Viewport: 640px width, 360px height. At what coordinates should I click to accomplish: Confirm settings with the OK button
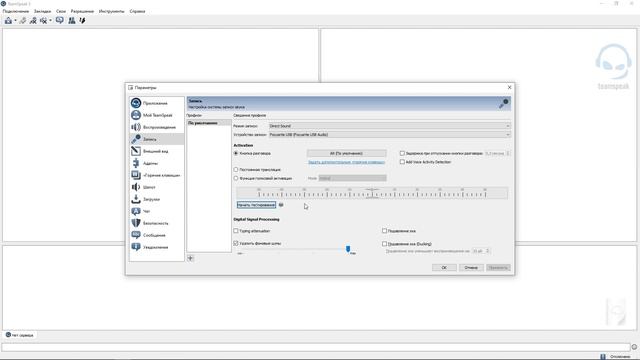point(444,268)
